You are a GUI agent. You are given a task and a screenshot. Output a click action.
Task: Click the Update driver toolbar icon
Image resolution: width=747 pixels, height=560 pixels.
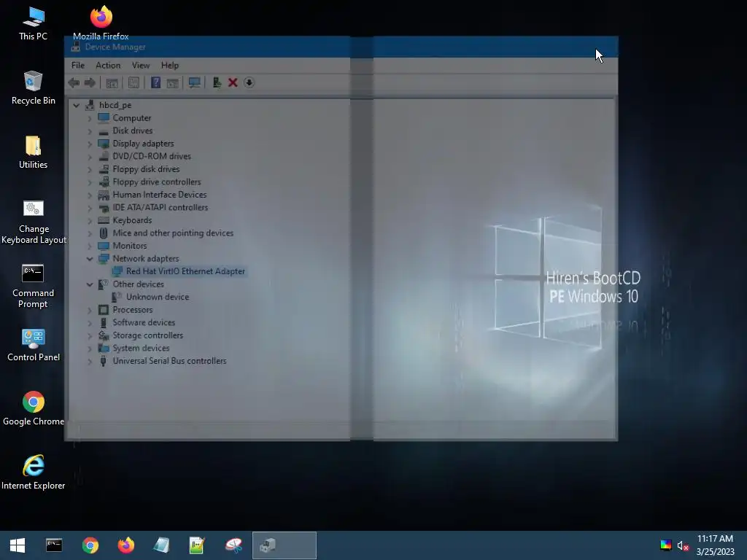point(217,83)
